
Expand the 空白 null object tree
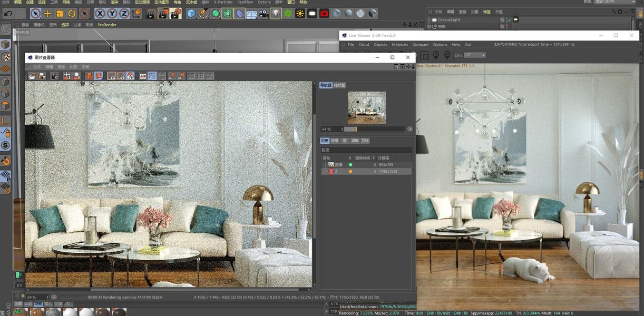428,26
